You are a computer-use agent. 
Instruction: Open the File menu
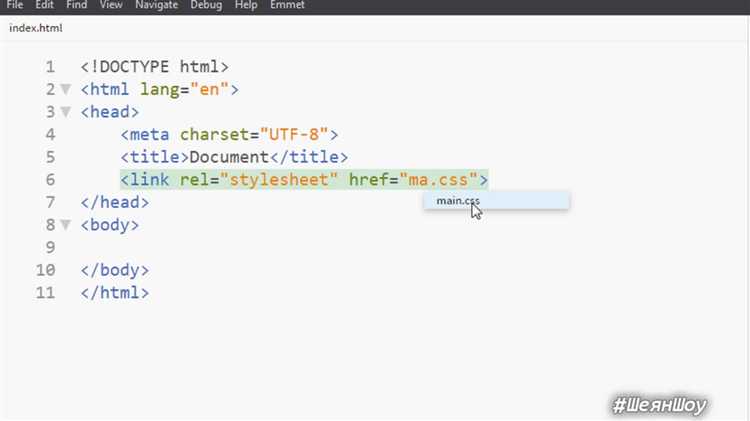[x=15, y=5]
